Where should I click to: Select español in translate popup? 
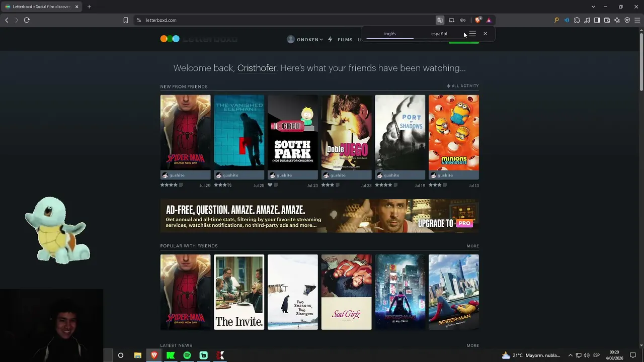439,34
